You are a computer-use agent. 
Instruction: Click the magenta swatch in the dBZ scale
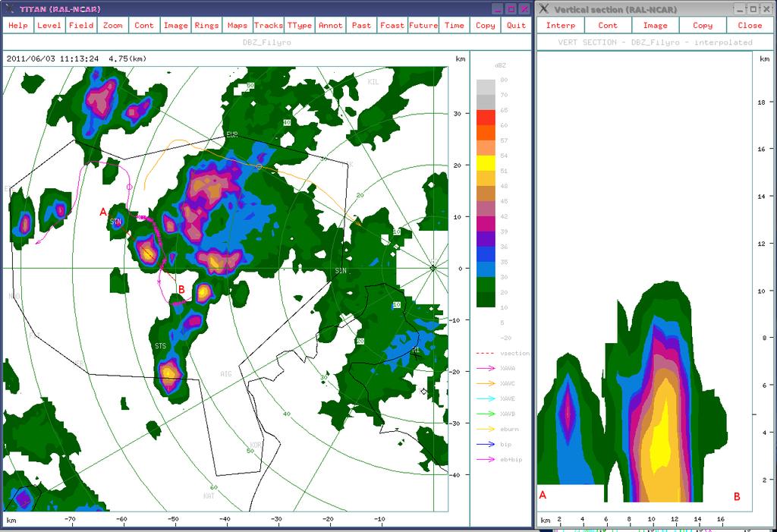click(486, 224)
